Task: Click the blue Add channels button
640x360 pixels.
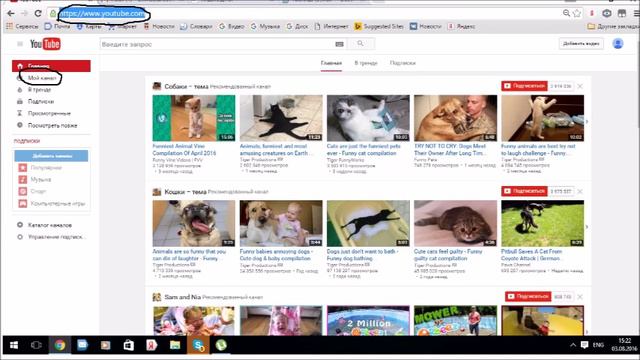Action: tap(51, 156)
